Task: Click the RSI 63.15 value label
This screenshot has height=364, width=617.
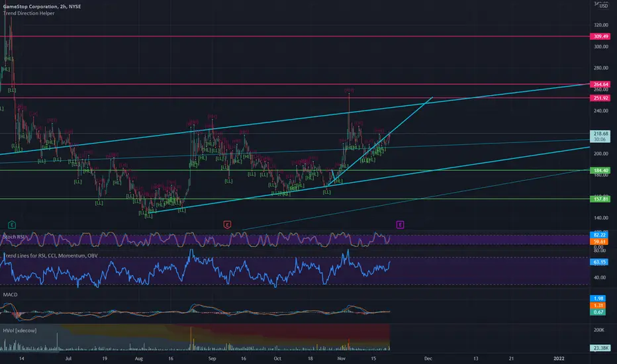Action: [599, 261]
